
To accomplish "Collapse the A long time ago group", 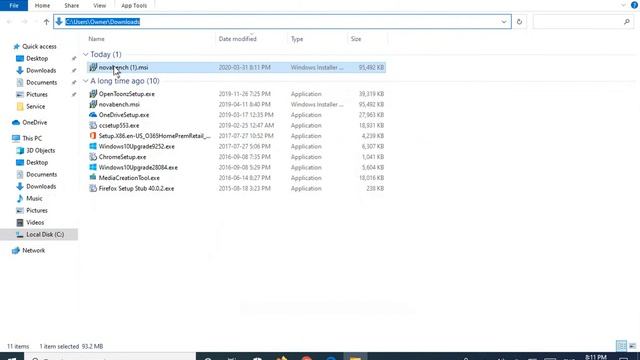I will 85,81.
